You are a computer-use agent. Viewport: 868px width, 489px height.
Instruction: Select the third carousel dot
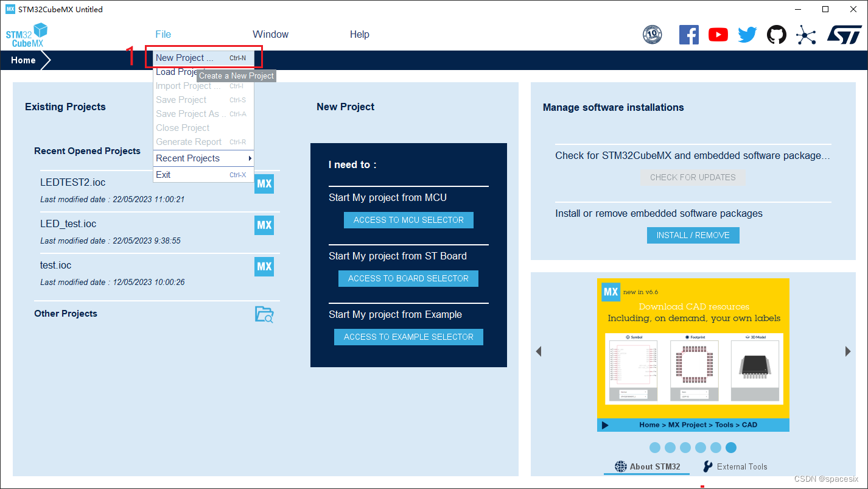685,448
